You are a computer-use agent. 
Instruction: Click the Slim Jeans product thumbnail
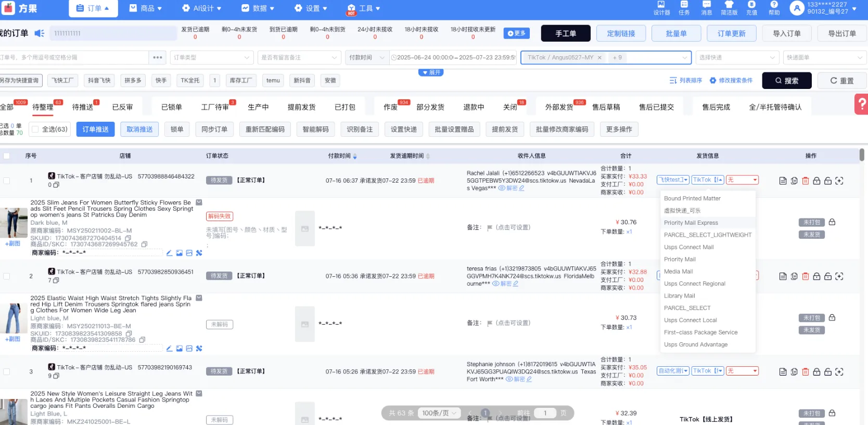tap(14, 223)
